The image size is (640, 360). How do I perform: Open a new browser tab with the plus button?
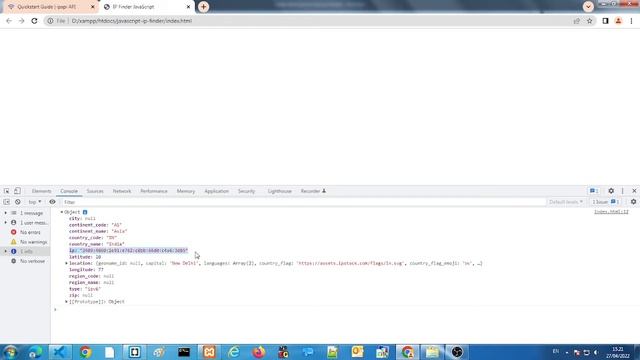(x=203, y=7)
